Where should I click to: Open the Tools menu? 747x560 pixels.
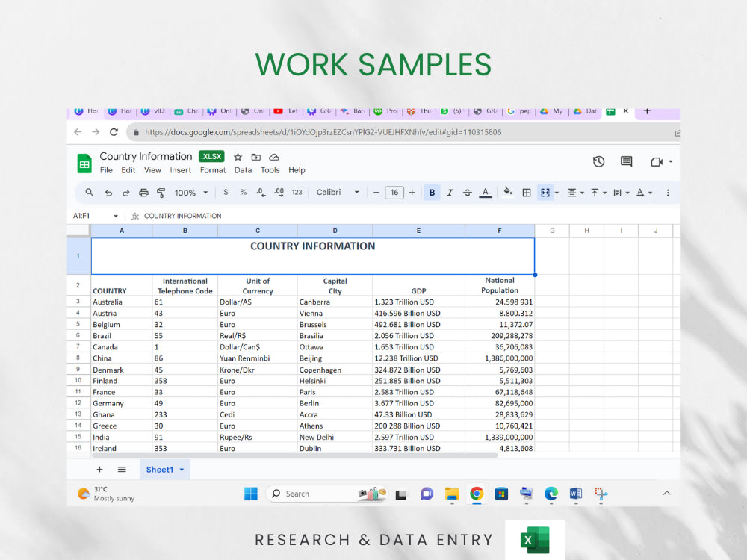point(270,170)
